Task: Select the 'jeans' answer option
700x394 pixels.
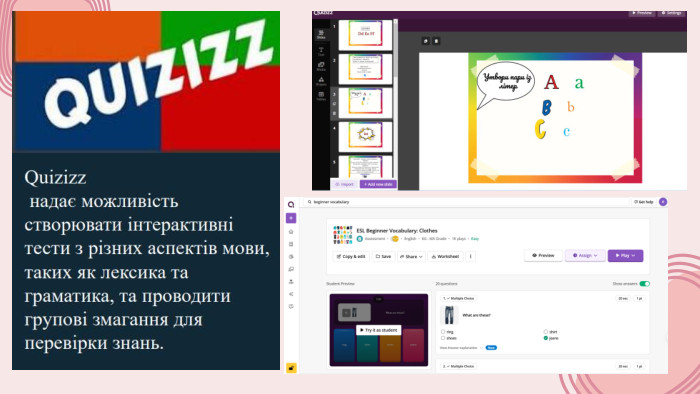Action: [x=550, y=338]
